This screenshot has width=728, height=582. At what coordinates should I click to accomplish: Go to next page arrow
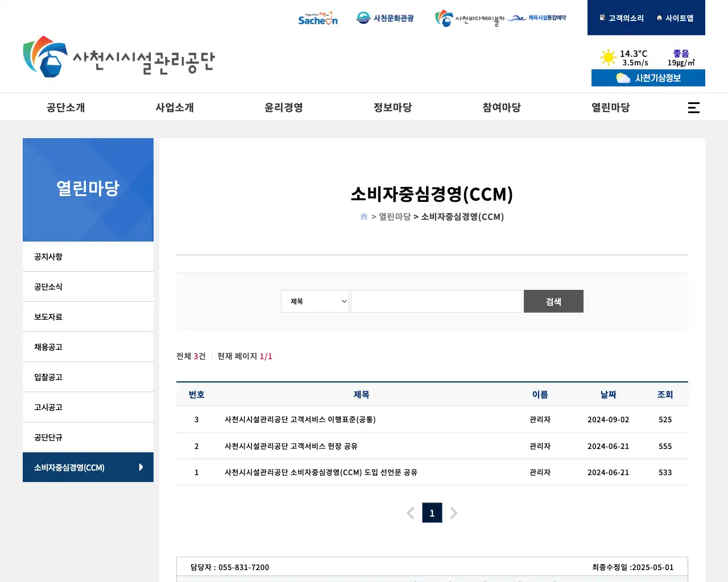(x=454, y=513)
